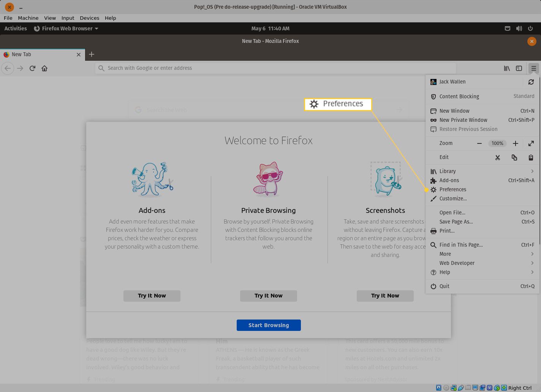Click the Start Browsing button
The image size is (541, 392).
coord(269,325)
